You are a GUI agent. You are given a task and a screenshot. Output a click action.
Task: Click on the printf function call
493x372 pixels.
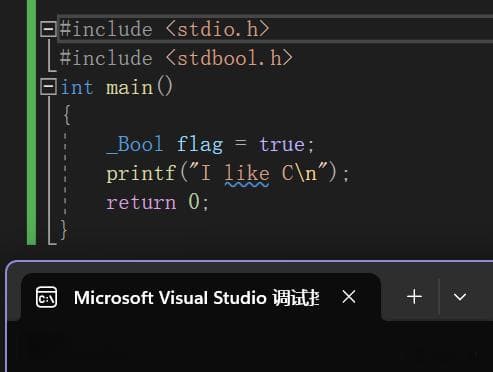point(141,174)
